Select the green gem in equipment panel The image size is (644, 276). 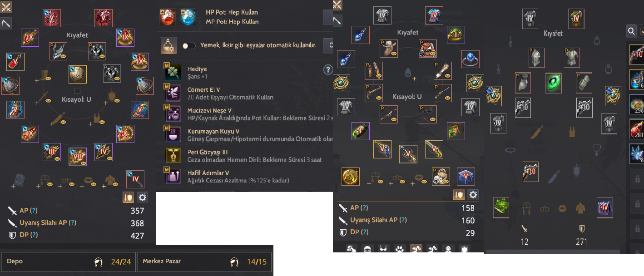[554, 83]
